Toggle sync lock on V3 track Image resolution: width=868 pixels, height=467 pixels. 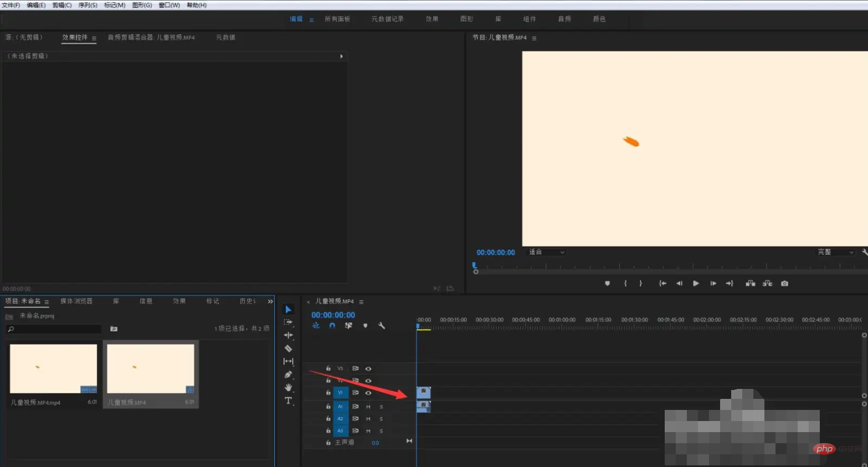[x=355, y=368]
